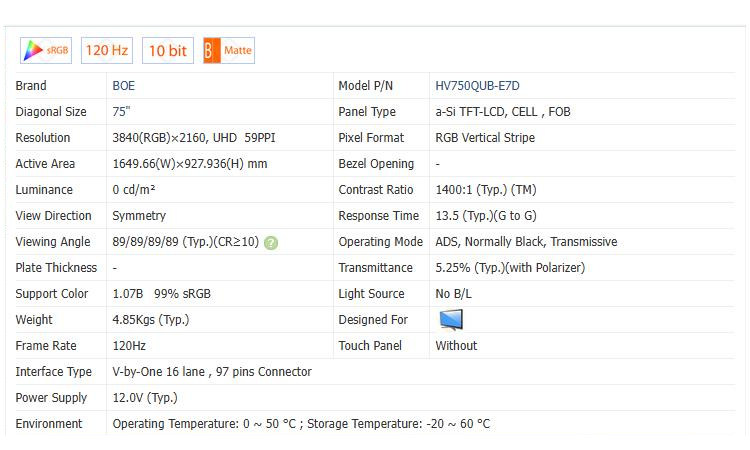750x450 pixels.
Task: Select the resolution value 3840(RGB)×2160, UHD 59PPI
Action: 194,138
